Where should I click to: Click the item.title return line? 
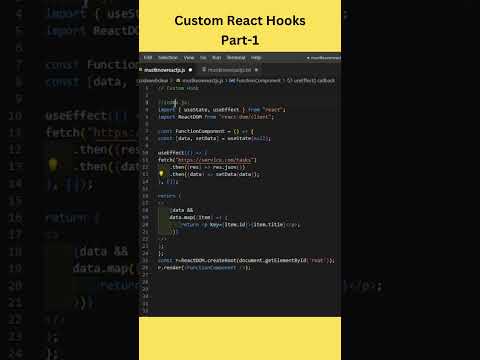point(240,225)
